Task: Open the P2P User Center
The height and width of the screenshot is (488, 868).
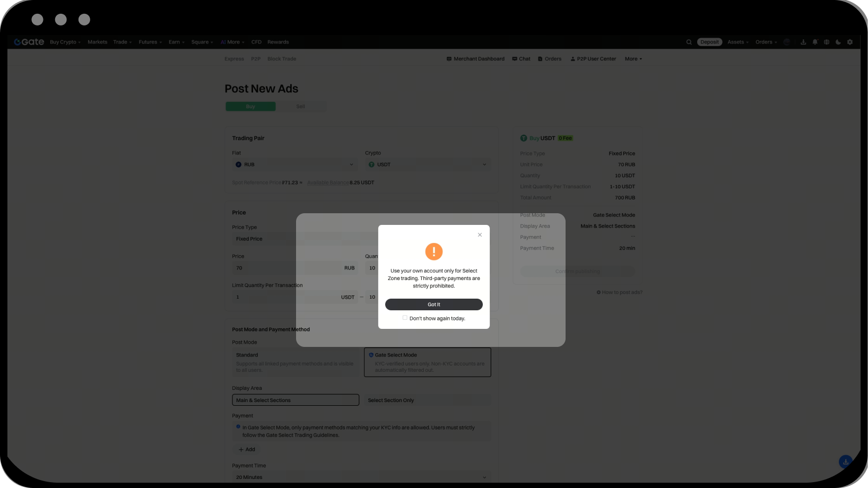Action: tap(593, 59)
